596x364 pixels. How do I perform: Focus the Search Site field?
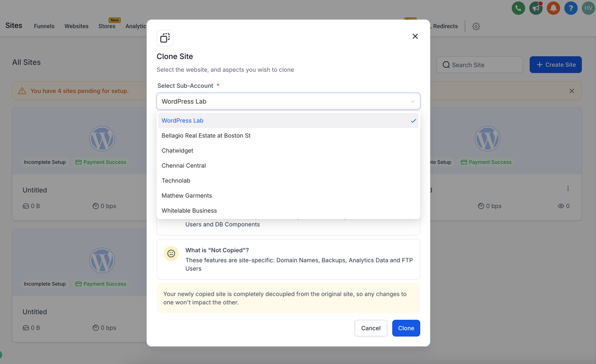(479, 65)
